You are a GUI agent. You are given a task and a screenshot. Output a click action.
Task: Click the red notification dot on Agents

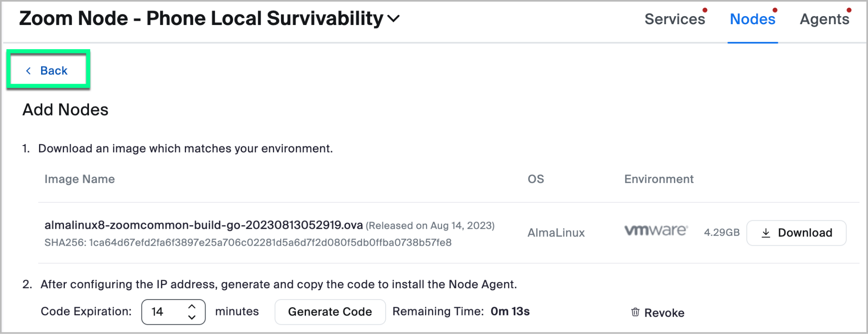[x=849, y=10]
